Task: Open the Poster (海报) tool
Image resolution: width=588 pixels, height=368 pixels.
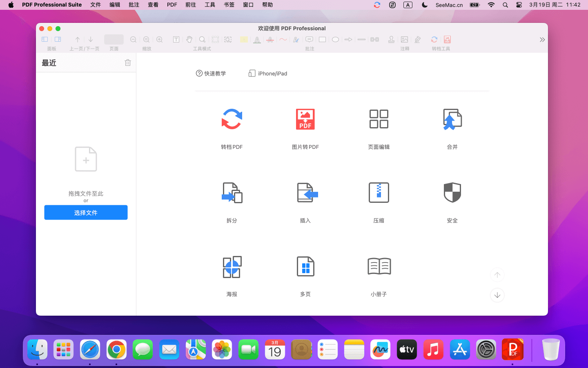Action: coord(232,267)
